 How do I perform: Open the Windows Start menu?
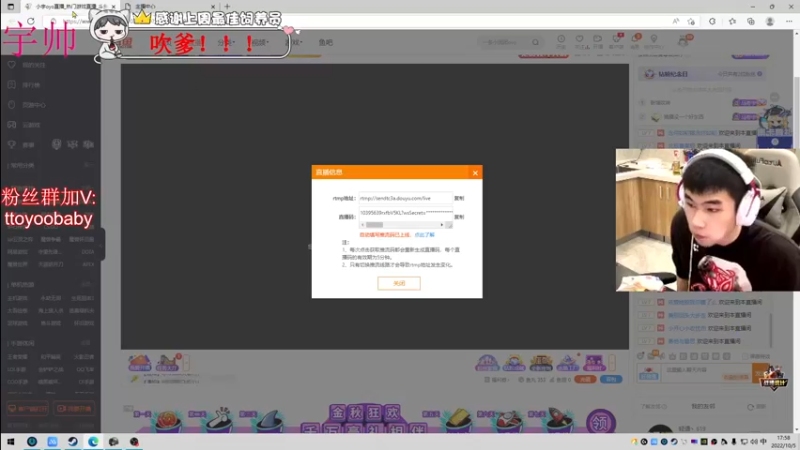tap(10, 441)
